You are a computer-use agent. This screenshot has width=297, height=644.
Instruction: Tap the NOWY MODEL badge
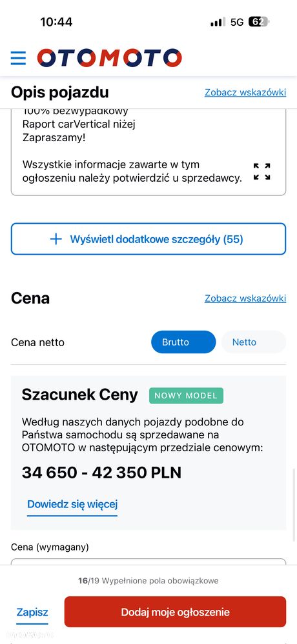tap(187, 396)
